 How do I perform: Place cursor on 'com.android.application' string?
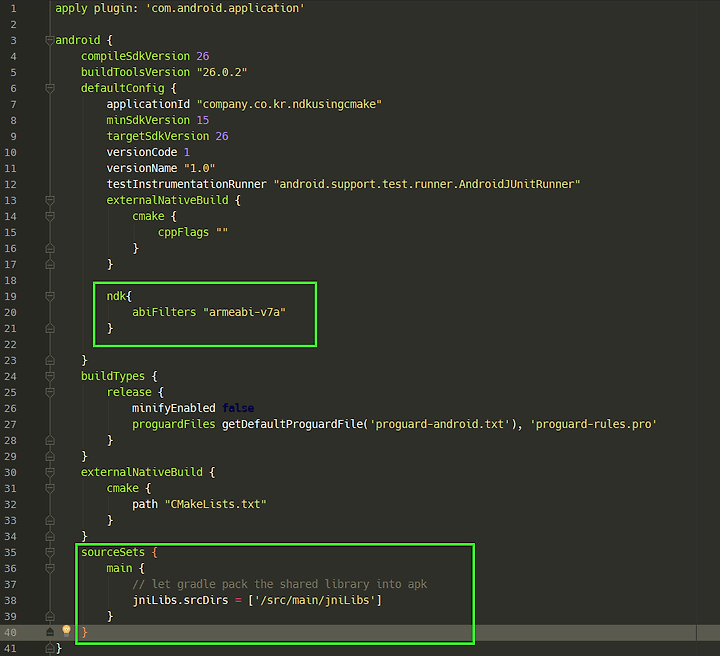[225, 8]
